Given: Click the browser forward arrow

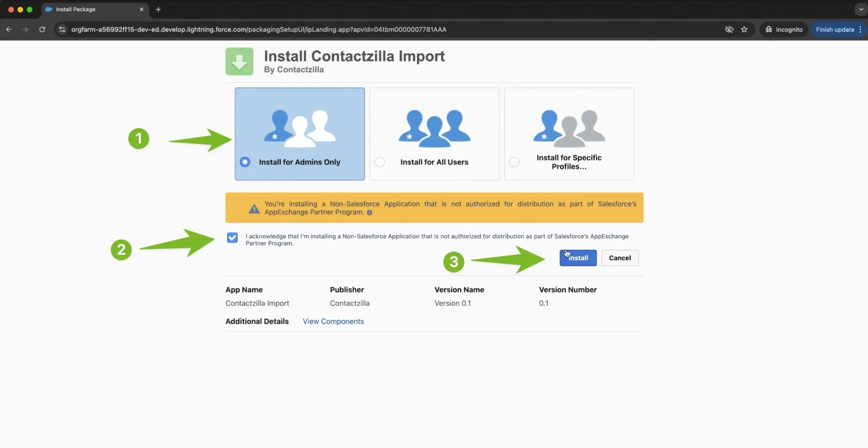Looking at the screenshot, I should click(25, 29).
